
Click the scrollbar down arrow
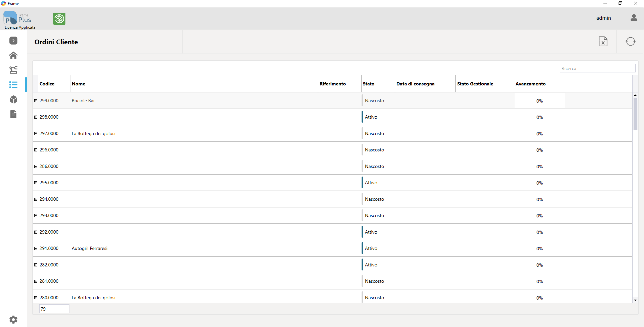tap(635, 300)
